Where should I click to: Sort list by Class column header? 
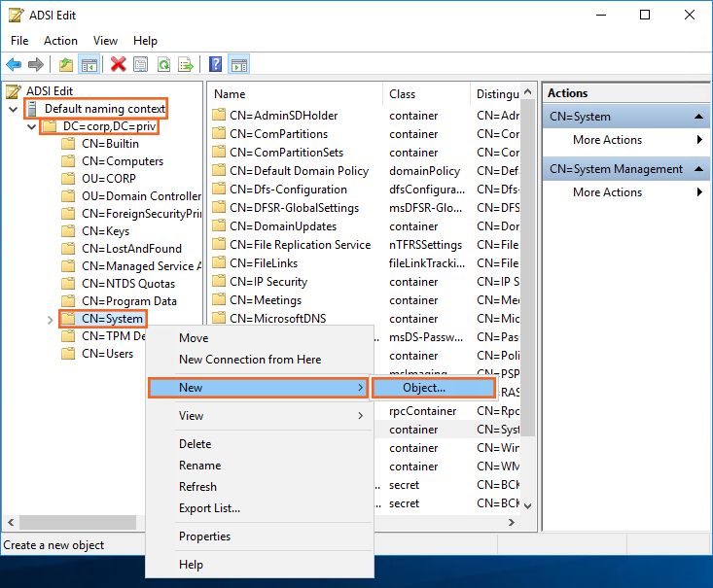pyautogui.click(x=403, y=94)
